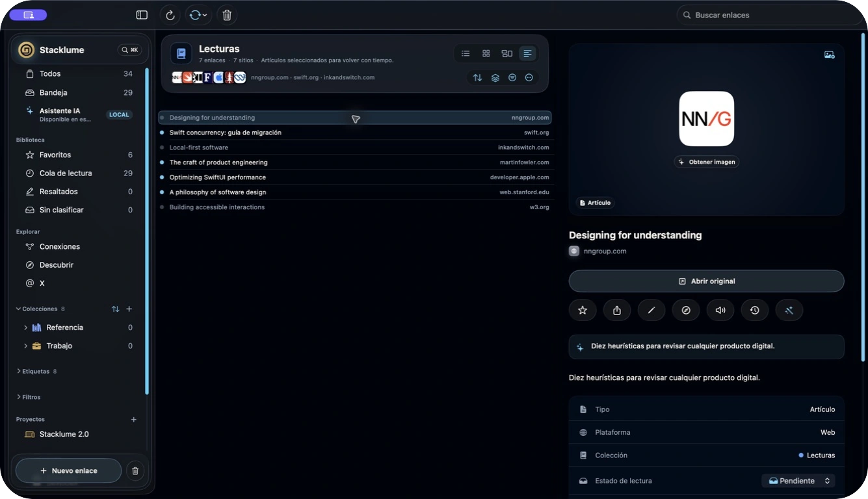Open quick search ⌘K button

[129, 50]
